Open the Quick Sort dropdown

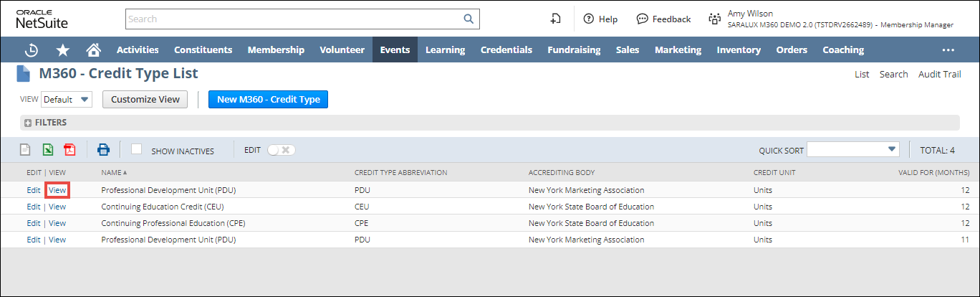[852, 149]
